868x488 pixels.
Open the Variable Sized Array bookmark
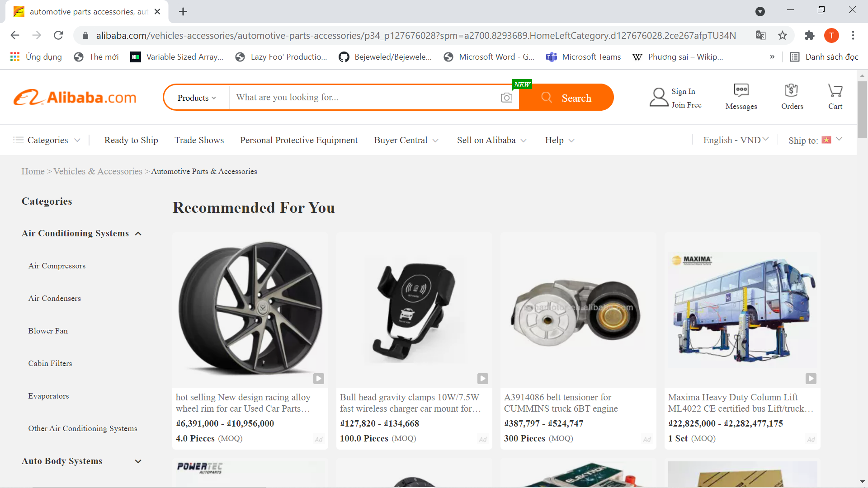tap(177, 56)
